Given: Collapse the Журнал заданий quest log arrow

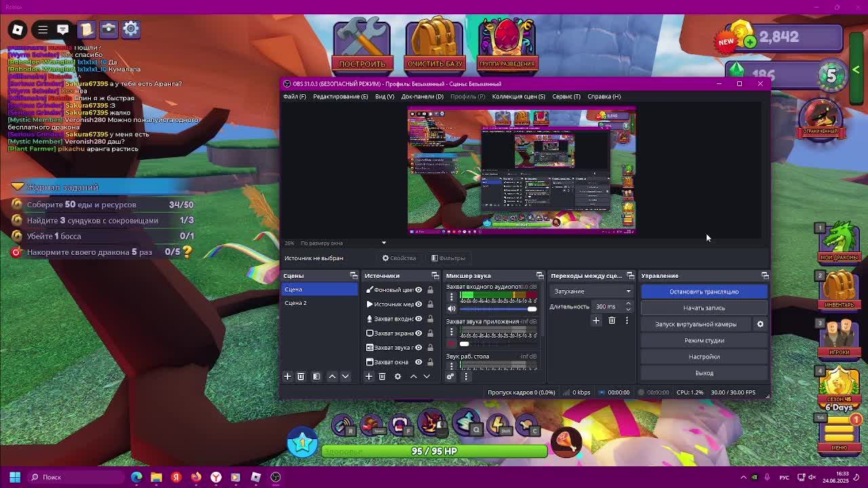Looking at the screenshot, I should click(18, 186).
